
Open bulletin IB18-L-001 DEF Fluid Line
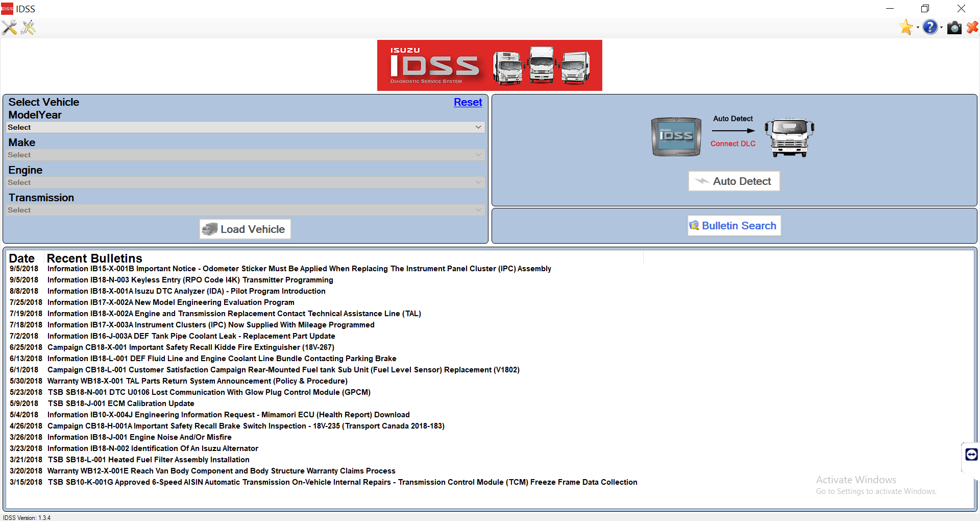click(222, 359)
